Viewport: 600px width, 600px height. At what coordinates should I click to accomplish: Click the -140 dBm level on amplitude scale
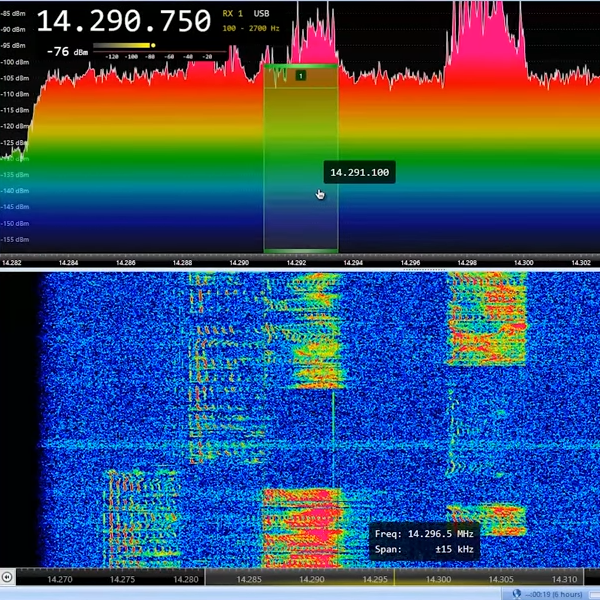tap(14, 190)
